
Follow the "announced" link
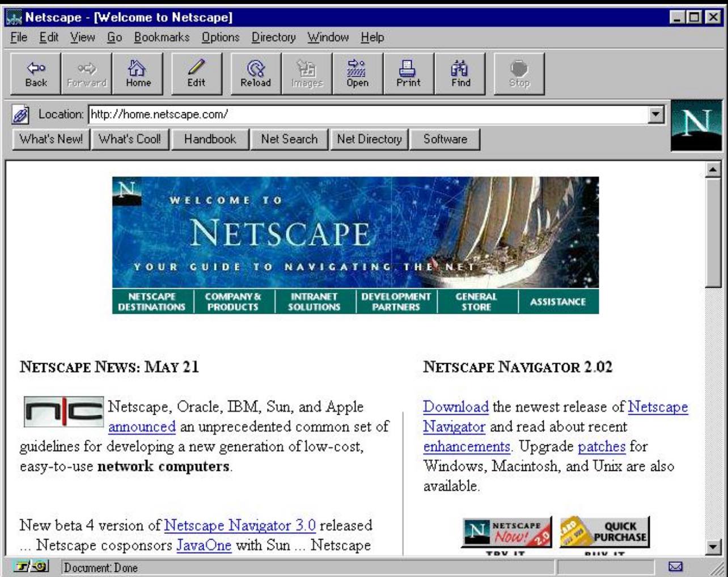point(142,427)
